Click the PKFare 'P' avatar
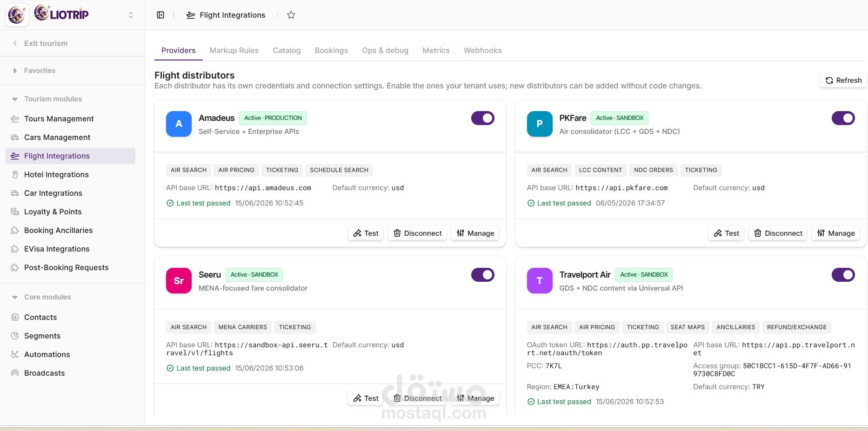 pos(540,124)
